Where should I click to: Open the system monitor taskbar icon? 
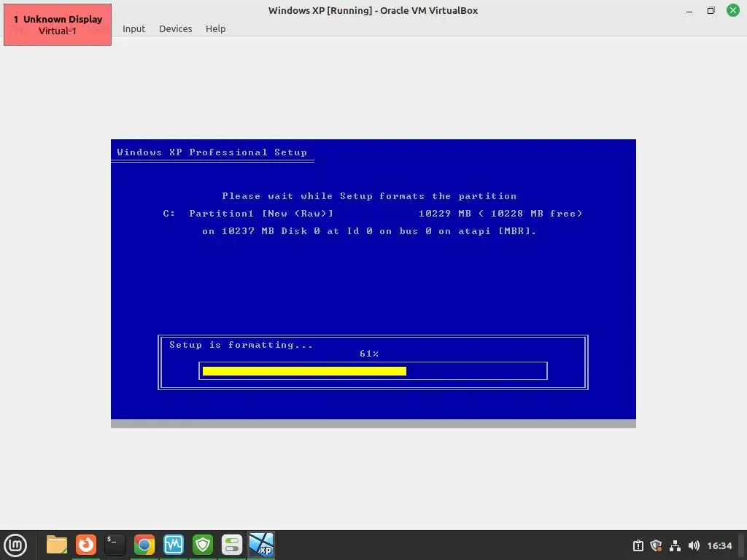(x=174, y=545)
